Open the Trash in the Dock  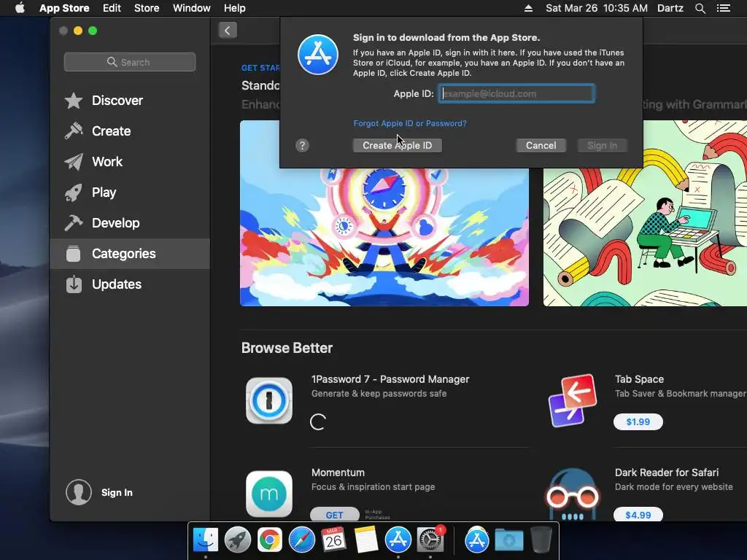click(x=541, y=540)
